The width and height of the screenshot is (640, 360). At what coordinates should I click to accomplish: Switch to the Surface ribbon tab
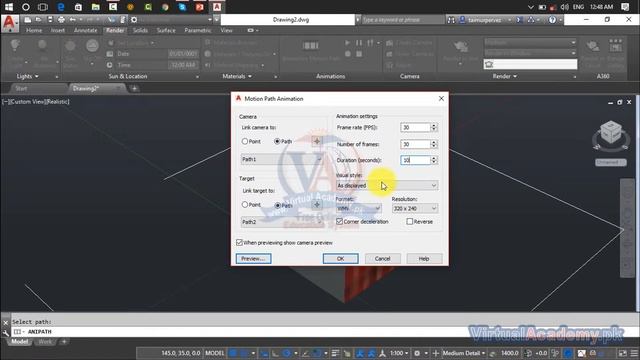point(166,30)
